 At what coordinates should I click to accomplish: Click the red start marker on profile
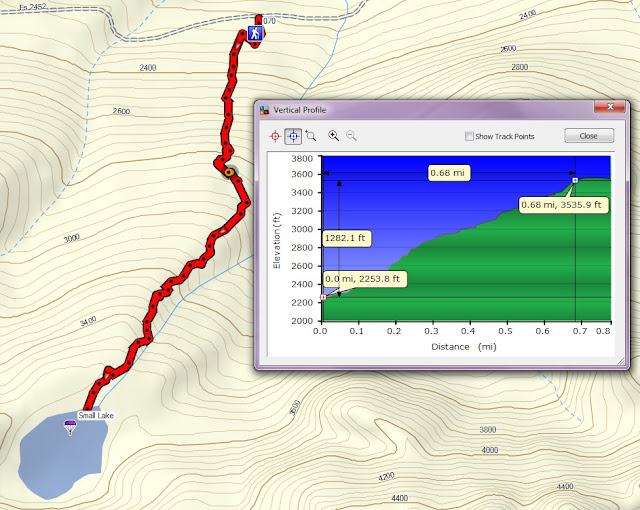[x=323, y=297]
